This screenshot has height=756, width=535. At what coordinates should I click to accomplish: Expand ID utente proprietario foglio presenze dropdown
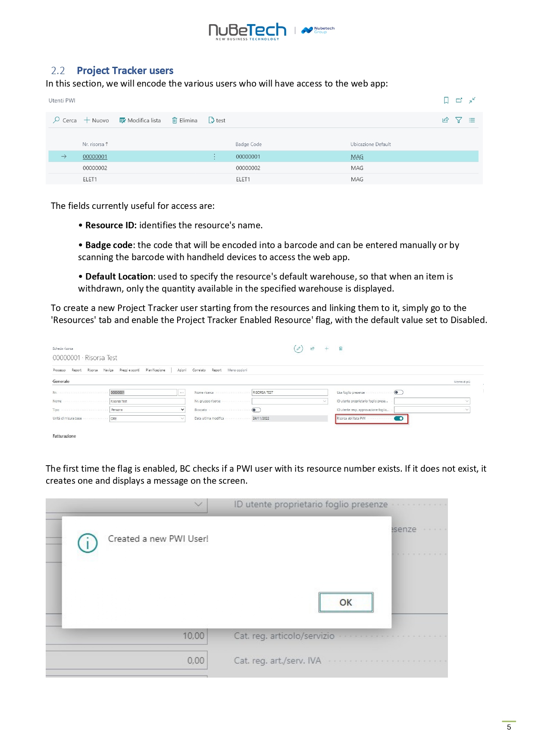pos(467,401)
